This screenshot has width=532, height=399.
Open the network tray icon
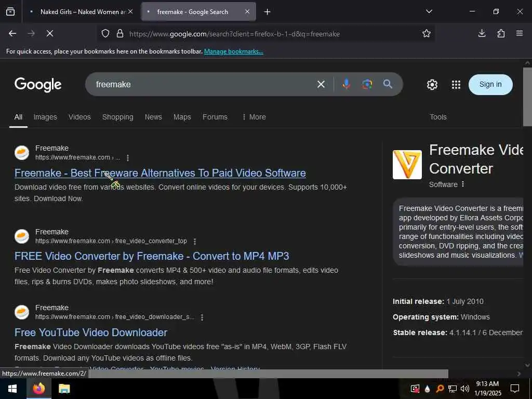[x=453, y=389]
